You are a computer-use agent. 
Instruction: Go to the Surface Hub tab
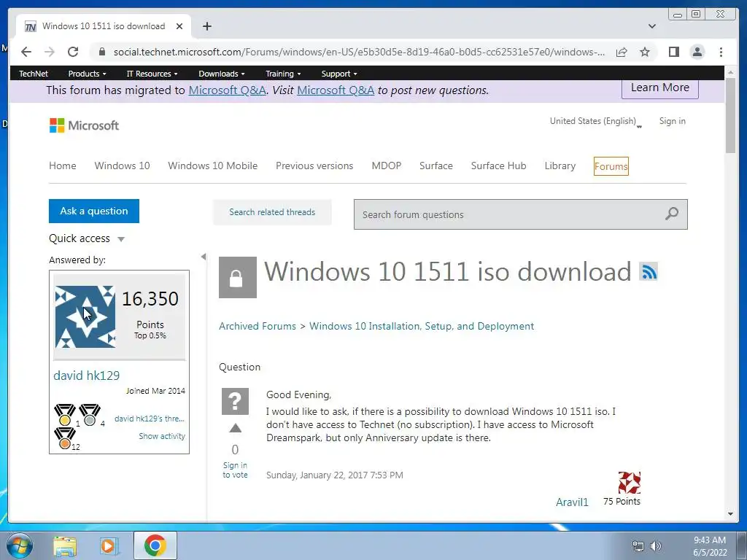(498, 166)
